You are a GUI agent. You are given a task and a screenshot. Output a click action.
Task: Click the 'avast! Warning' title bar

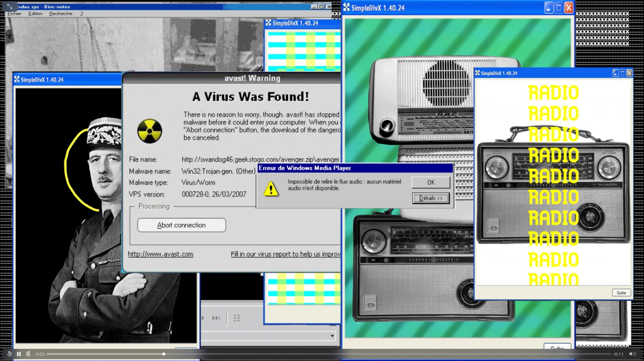[x=252, y=78]
